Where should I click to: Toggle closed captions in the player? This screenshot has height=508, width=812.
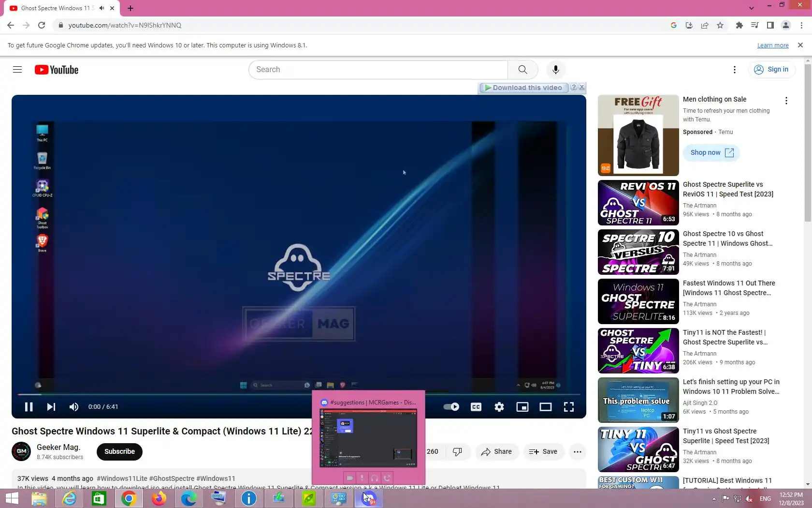click(476, 407)
